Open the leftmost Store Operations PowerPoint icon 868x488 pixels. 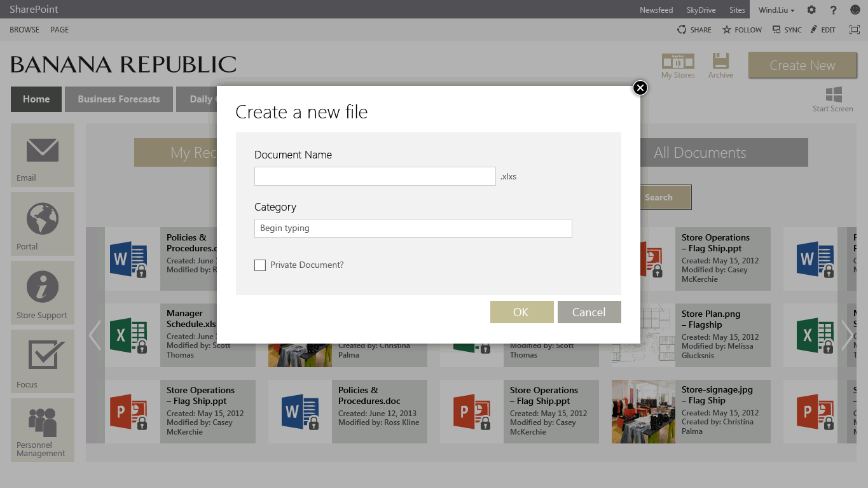128,412
